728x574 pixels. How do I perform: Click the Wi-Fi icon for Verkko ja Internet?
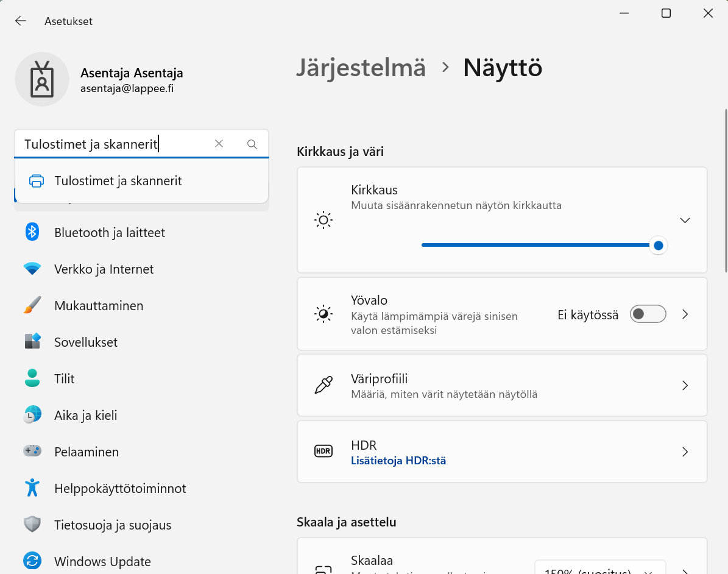(32, 269)
